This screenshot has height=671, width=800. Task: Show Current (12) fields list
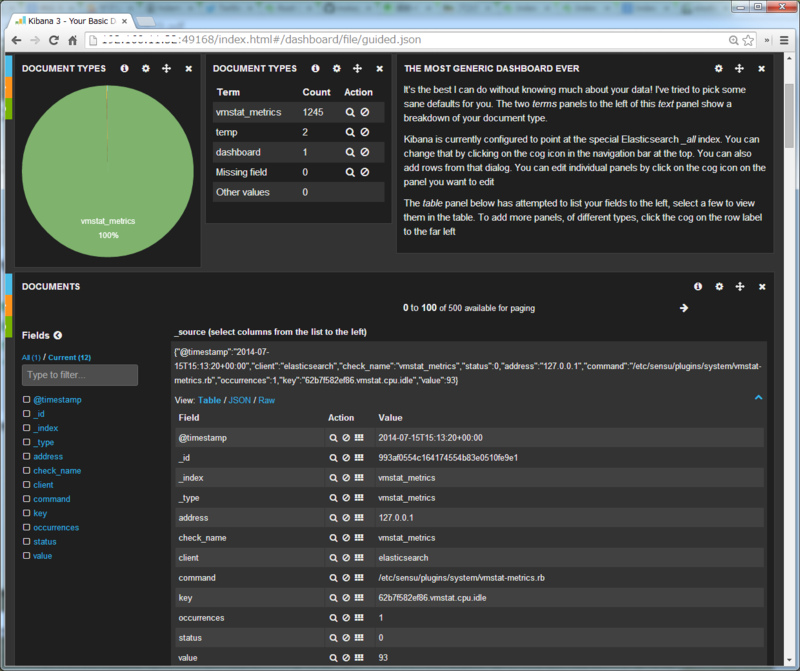pyautogui.click(x=69, y=358)
